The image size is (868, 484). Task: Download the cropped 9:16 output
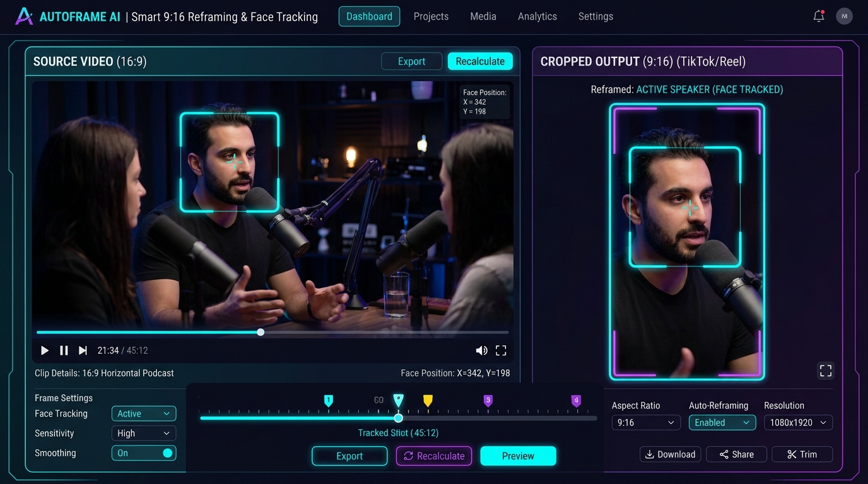pos(671,454)
